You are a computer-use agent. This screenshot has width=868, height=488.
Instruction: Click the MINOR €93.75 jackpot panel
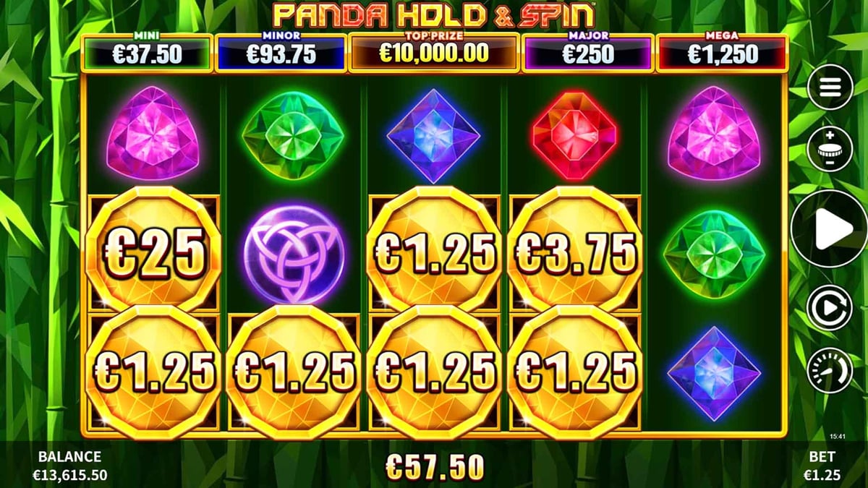[x=281, y=52]
